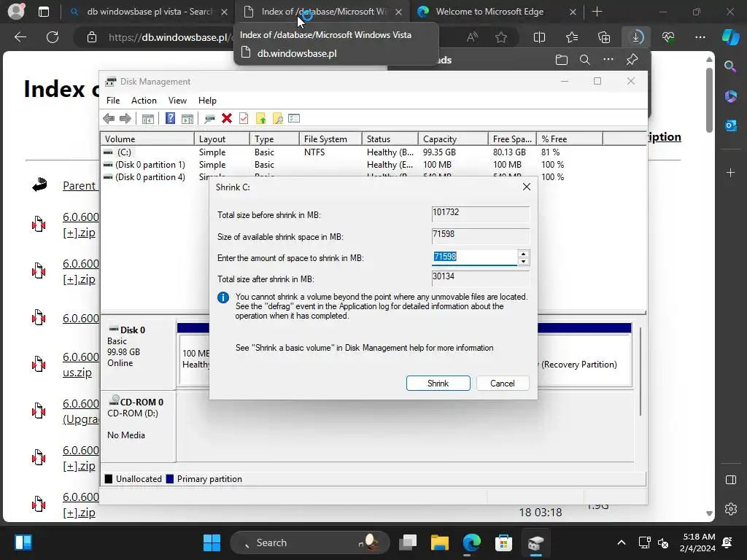Viewport: 747px width, 560px height.
Task: Decrease shrink amount with the down spinner
Action: (523, 261)
